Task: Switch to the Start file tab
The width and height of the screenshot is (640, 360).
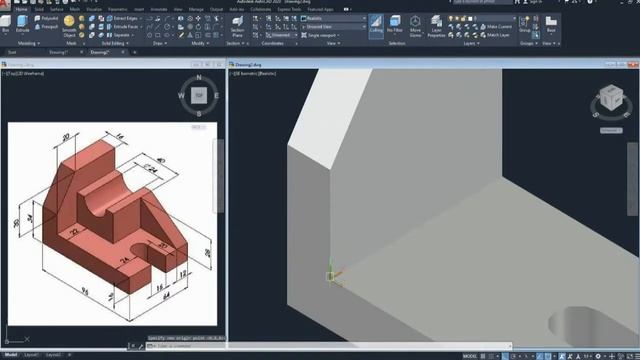Action: click(x=12, y=52)
